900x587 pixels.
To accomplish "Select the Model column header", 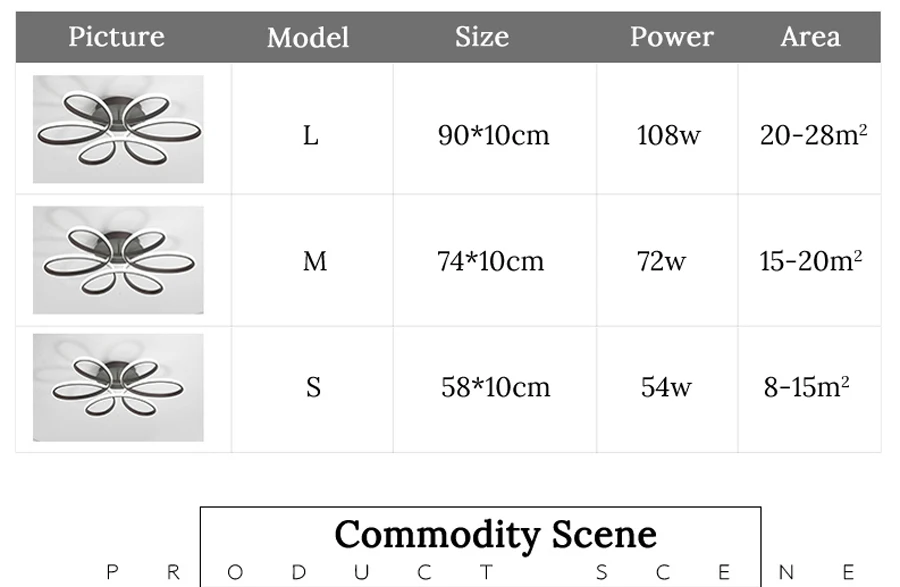I will pyautogui.click(x=308, y=38).
